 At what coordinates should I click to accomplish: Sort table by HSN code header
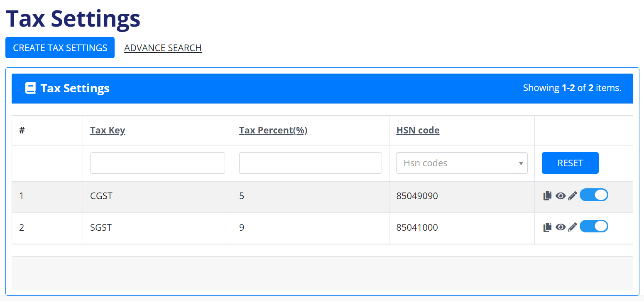pos(418,130)
